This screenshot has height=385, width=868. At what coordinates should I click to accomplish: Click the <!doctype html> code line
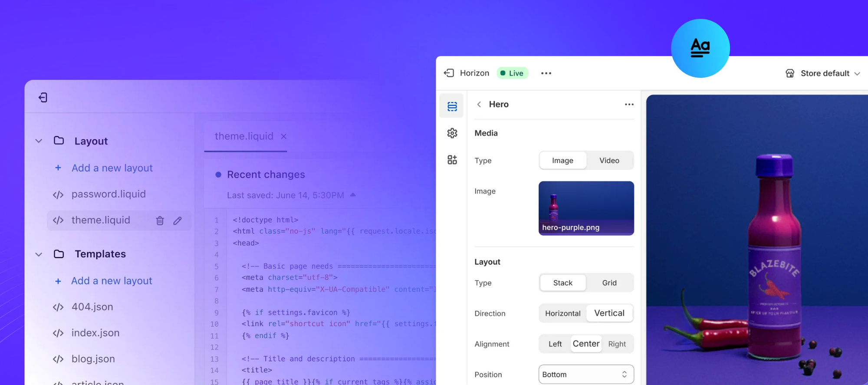[266, 220]
